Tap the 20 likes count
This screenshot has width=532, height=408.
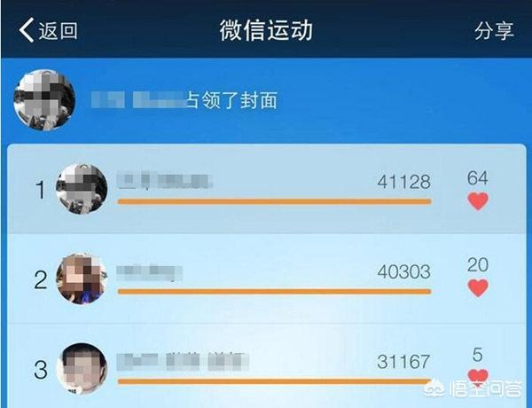[x=478, y=265]
